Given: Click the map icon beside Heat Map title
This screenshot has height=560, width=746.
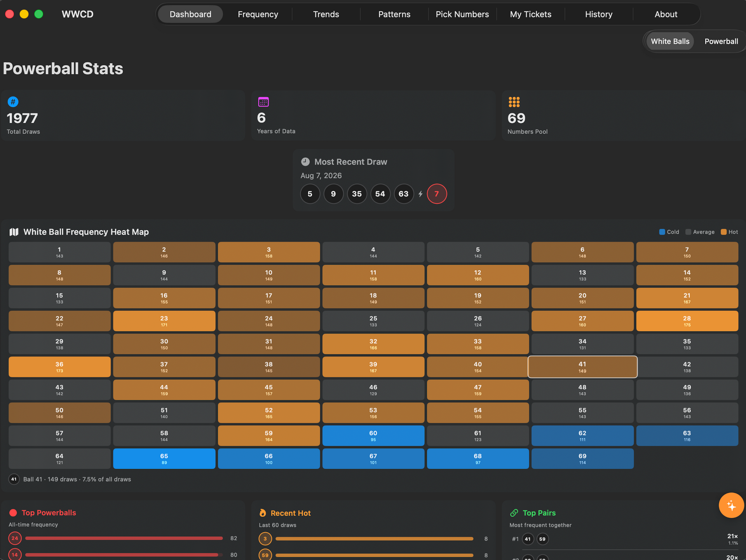Looking at the screenshot, I should point(14,232).
